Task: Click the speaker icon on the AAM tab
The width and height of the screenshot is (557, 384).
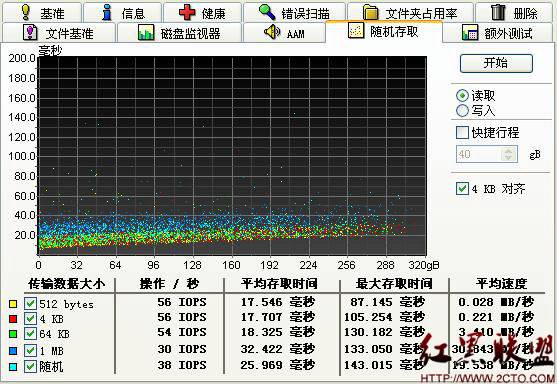Action: click(x=272, y=32)
